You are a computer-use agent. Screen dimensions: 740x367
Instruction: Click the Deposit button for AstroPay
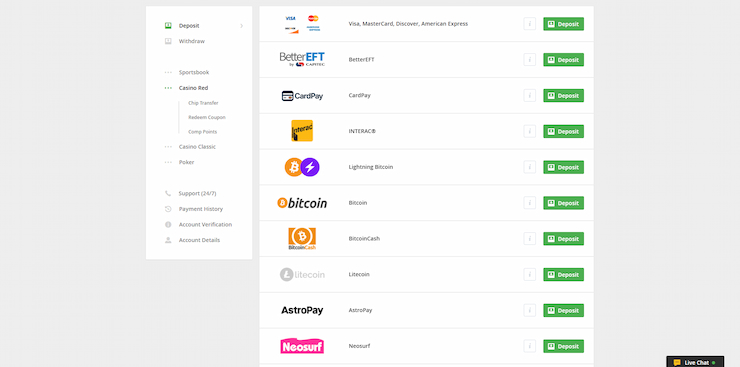pyautogui.click(x=563, y=310)
